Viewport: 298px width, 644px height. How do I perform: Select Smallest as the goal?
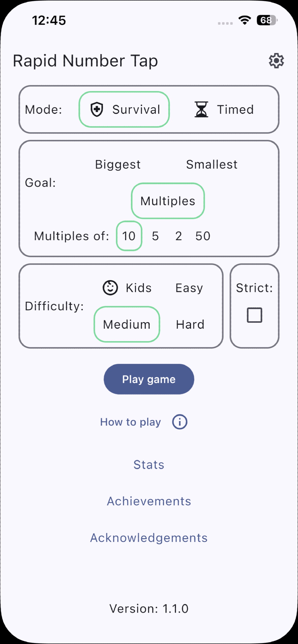(x=212, y=164)
